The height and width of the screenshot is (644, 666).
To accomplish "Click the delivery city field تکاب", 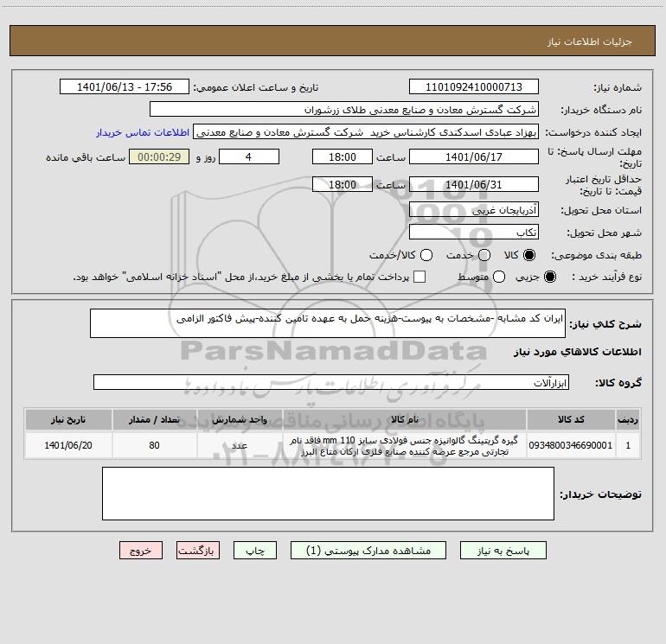I will tap(474, 233).
